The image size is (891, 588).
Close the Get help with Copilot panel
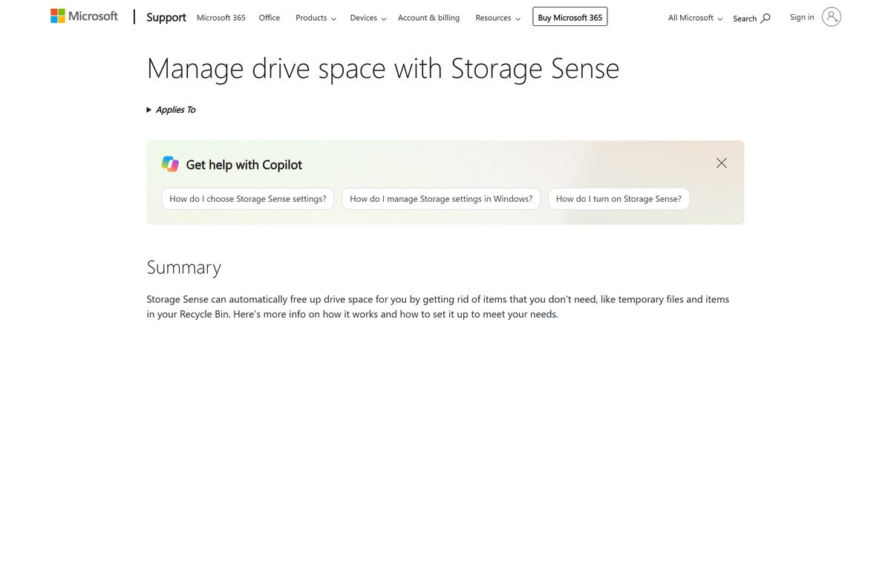[x=722, y=163]
